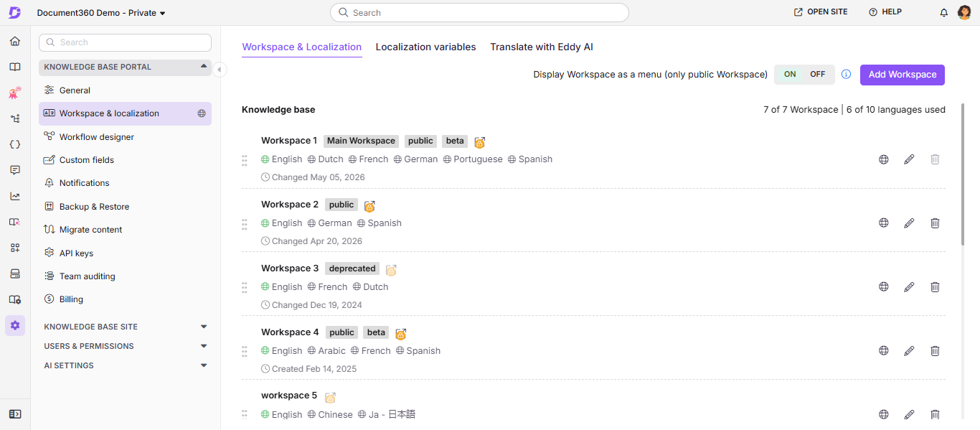The height and width of the screenshot is (430, 980).
Task: Open the feedback comment icon in left rail
Action: pos(15,170)
